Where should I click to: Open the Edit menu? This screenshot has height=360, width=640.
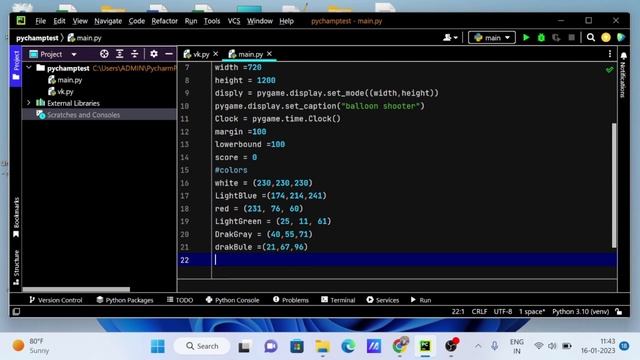tap(59, 21)
